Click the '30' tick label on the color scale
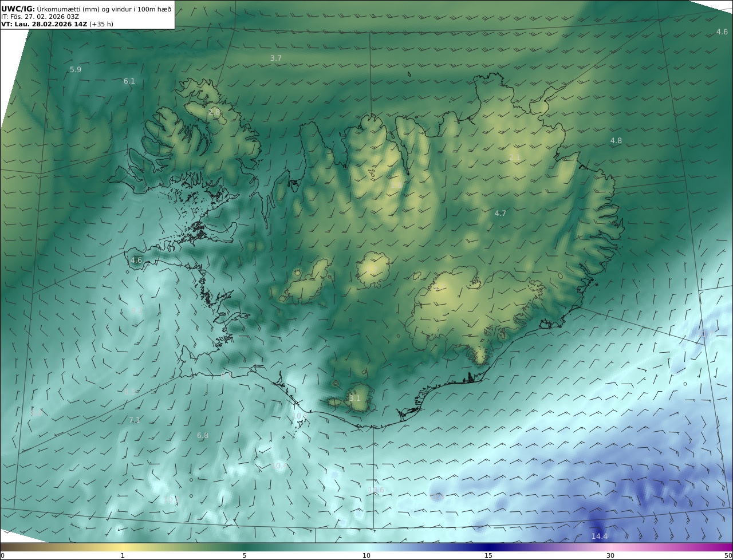Image resolution: width=733 pixels, height=560 pixels. pyautogui.click(x=610, y=555)
